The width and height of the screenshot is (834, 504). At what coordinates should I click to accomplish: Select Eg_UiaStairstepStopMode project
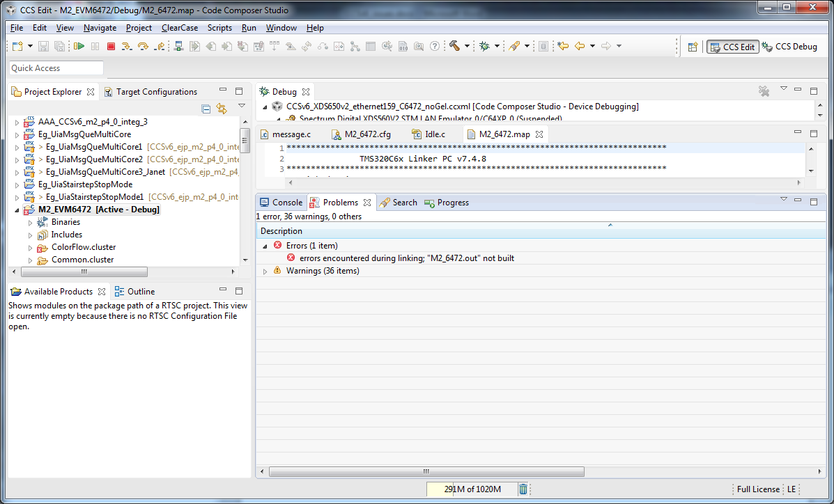click(85, 184)
